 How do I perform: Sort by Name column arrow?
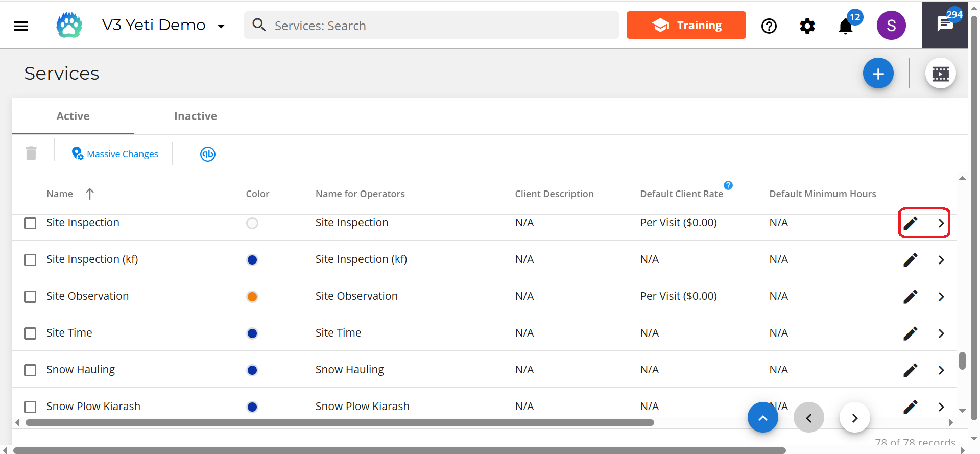[90, 194]
